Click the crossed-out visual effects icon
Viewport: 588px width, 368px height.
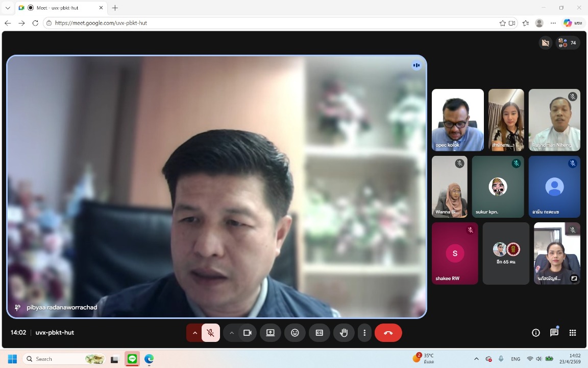(545, 43)
